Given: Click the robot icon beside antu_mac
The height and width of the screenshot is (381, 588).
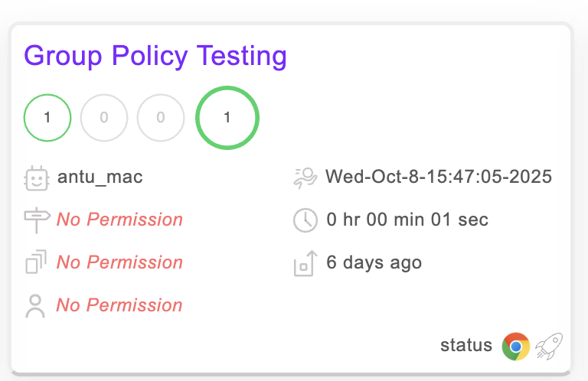Looking at the screenshot, I should tap(36, 177).
